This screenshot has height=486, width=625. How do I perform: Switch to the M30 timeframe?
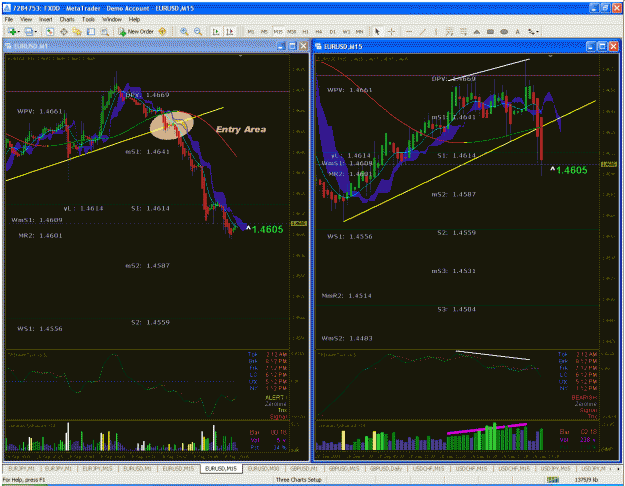(291, 31)
